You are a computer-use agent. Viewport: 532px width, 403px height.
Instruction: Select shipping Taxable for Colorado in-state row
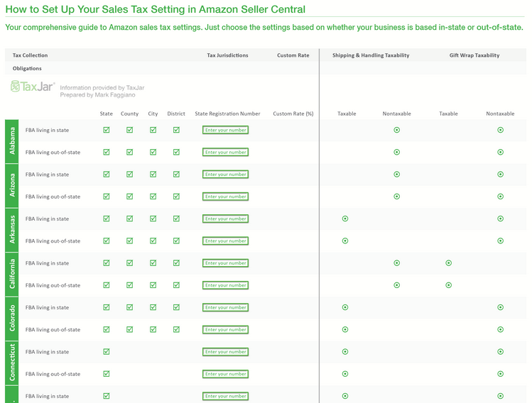pyautogui.click(x=345, y=307)
